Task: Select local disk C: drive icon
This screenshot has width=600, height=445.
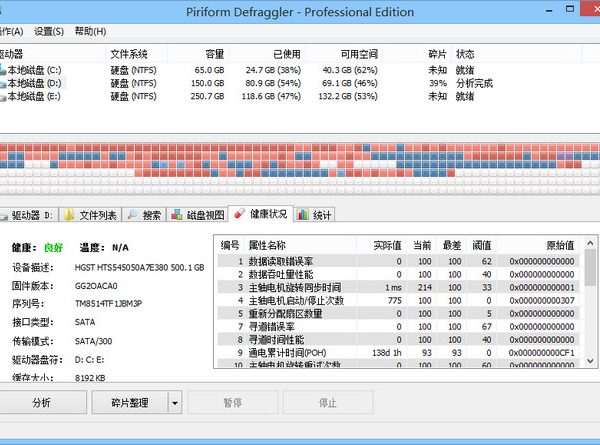Action: click(4, 71)
